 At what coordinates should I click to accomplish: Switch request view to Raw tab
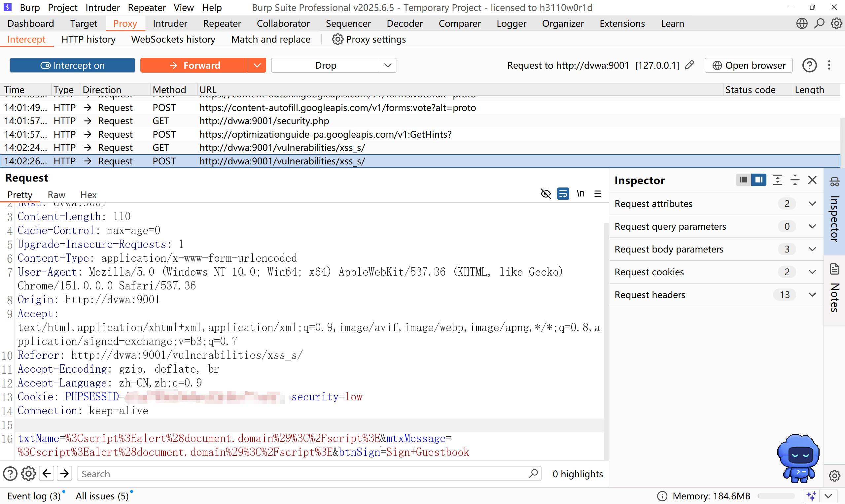56,195
